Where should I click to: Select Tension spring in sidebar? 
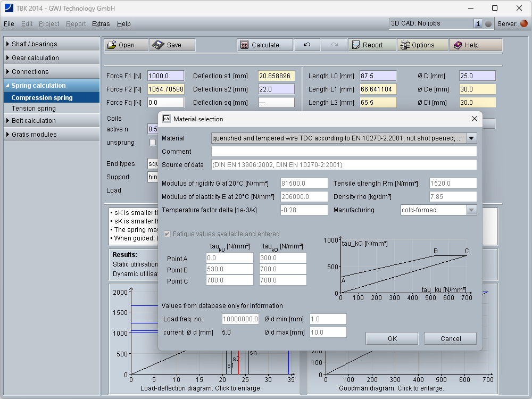click(x=34, y=109)
